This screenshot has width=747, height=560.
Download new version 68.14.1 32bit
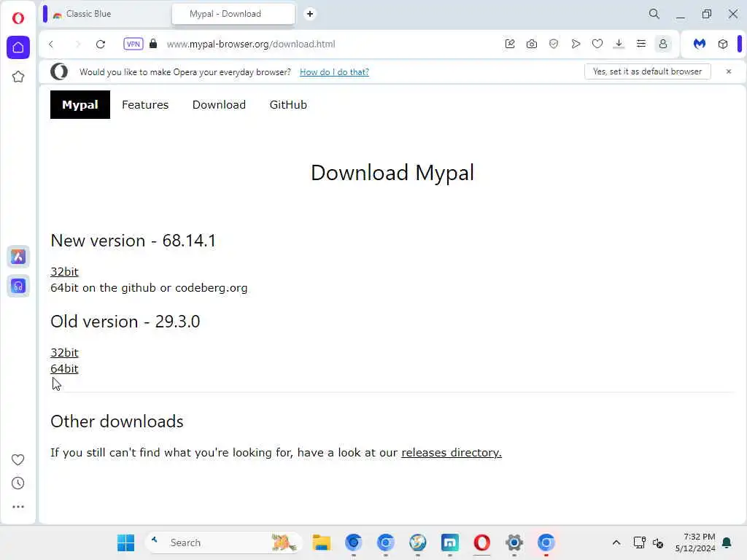click(x=64, y=271)
